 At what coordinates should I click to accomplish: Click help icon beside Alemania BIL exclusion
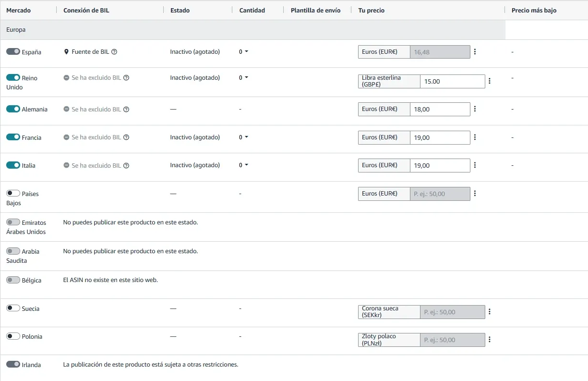pos(126,110)
